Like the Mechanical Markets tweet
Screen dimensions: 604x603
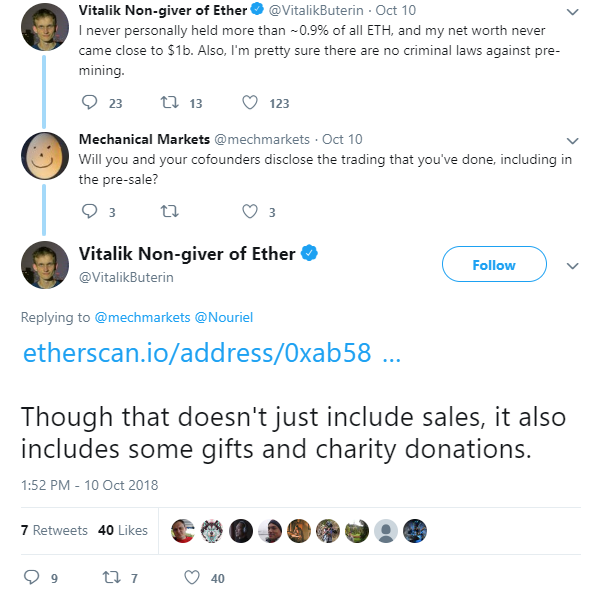(x=250, y=211)
